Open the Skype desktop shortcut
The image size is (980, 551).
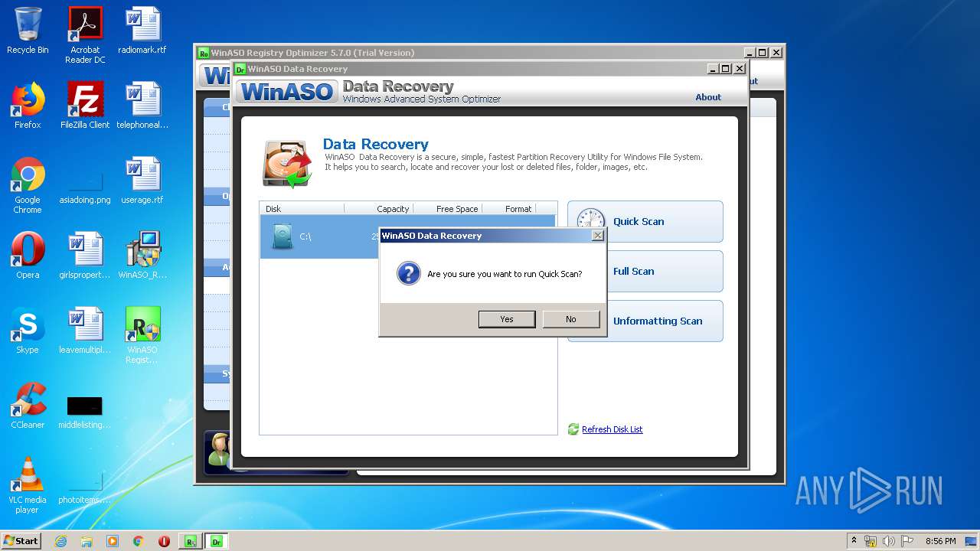coord(28,331)
